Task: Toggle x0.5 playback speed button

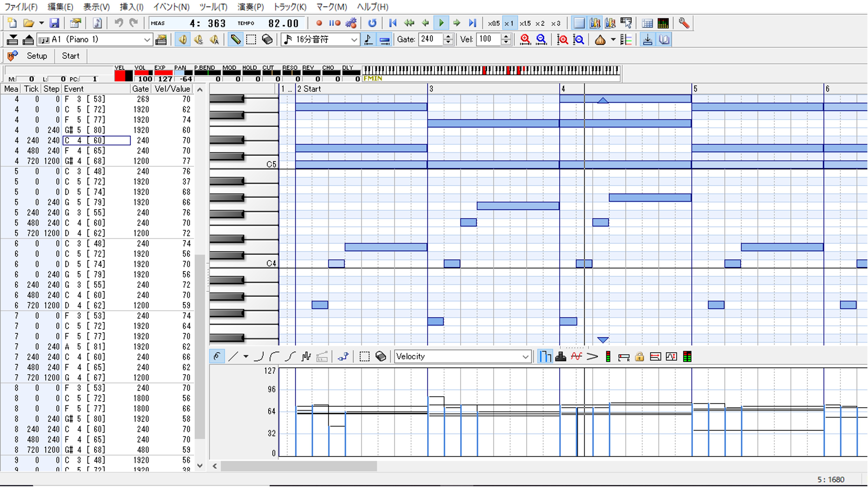Action: click(494, 23)
